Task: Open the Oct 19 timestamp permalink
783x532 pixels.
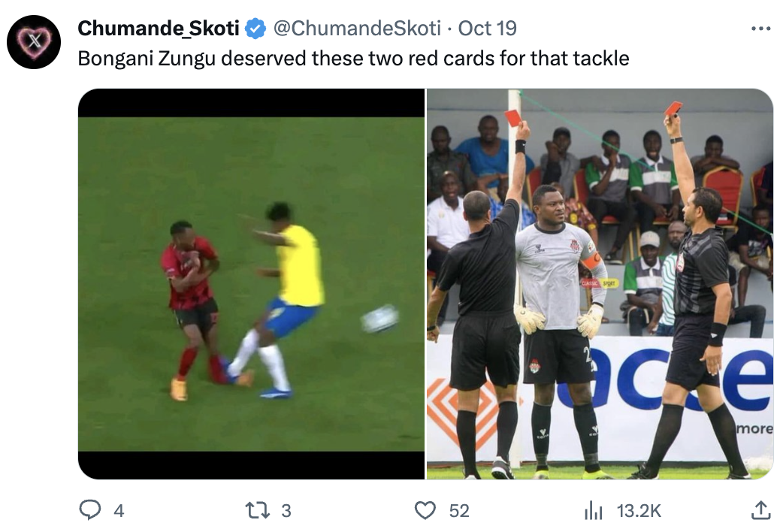Action: [488, 29]
